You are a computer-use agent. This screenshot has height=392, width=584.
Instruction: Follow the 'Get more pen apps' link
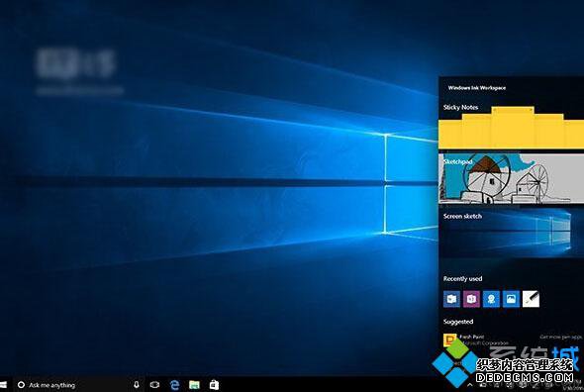560,337
